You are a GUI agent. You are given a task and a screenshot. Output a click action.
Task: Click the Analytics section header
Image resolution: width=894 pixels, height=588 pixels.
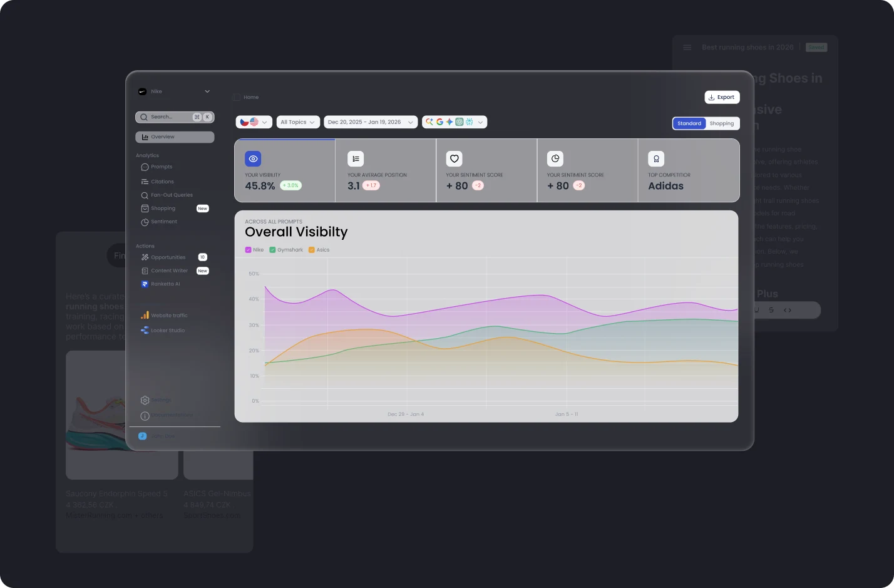147,156
